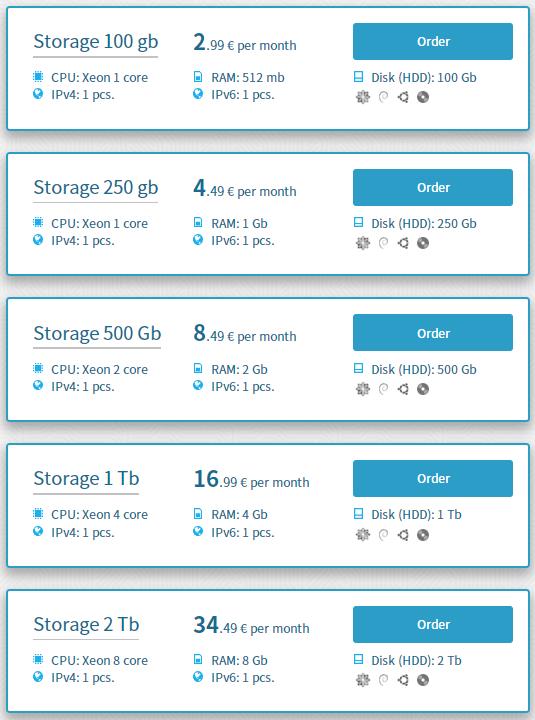Click the CPU chip icon beside Xeon 4 core

pos(38,513)
